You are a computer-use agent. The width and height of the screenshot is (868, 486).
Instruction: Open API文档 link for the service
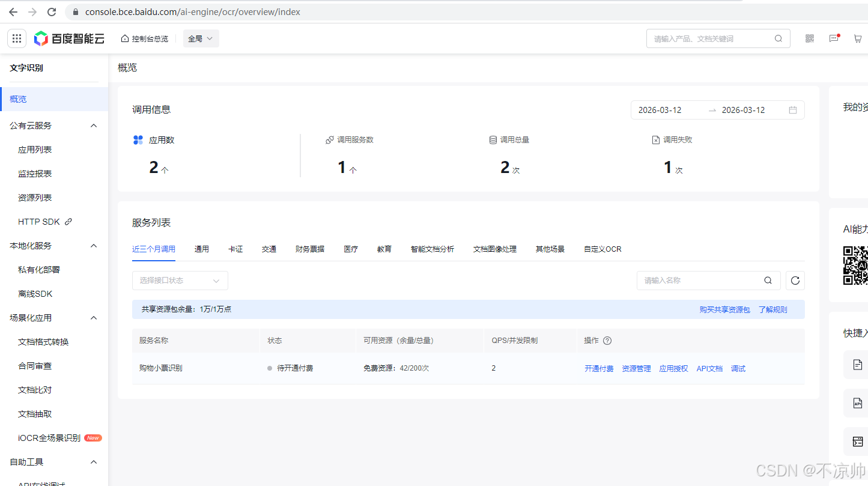coord(709,369)
